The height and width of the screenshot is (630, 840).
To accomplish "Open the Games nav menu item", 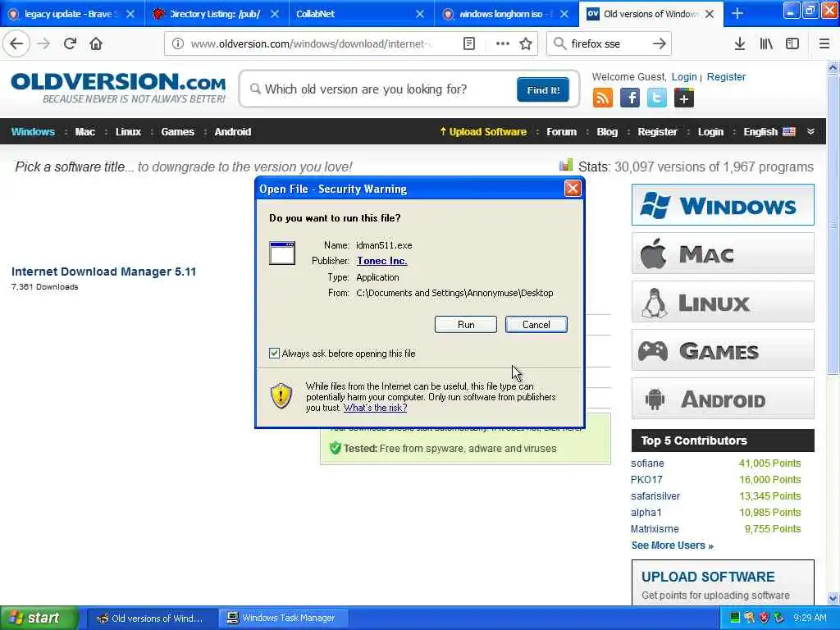I will coord(177,132).
